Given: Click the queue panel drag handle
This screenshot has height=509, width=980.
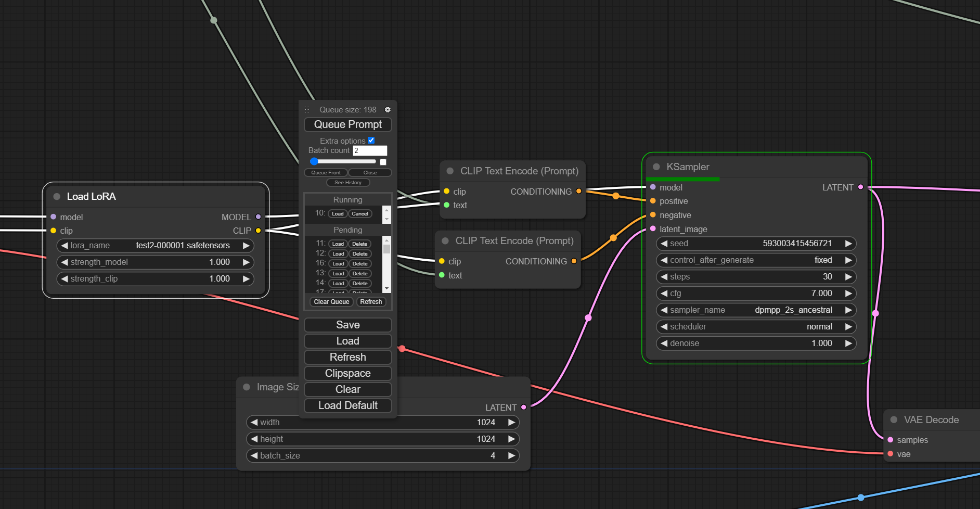Looking at the screenshot, I should [307, 110].
